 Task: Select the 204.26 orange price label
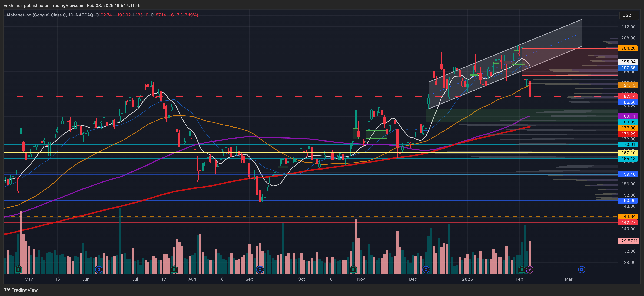[628, 48]
